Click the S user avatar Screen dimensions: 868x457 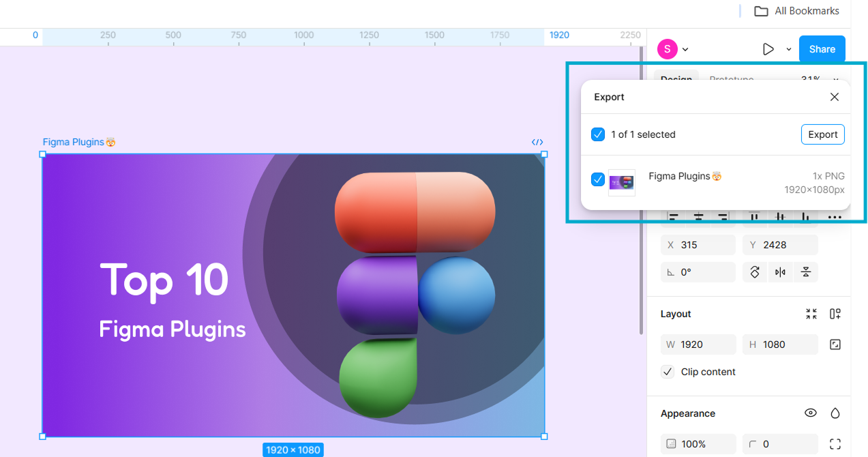(x=667, y=49)
